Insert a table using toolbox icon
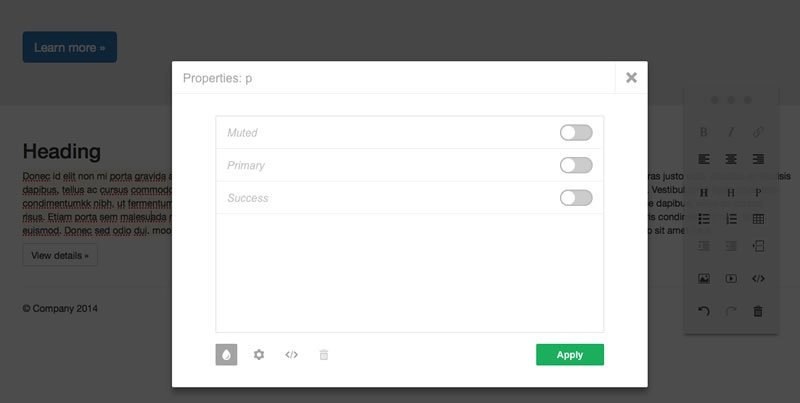 (758, 219)
